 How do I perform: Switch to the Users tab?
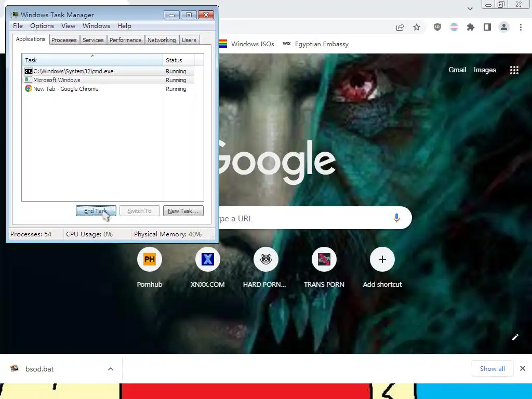(189, 40)
